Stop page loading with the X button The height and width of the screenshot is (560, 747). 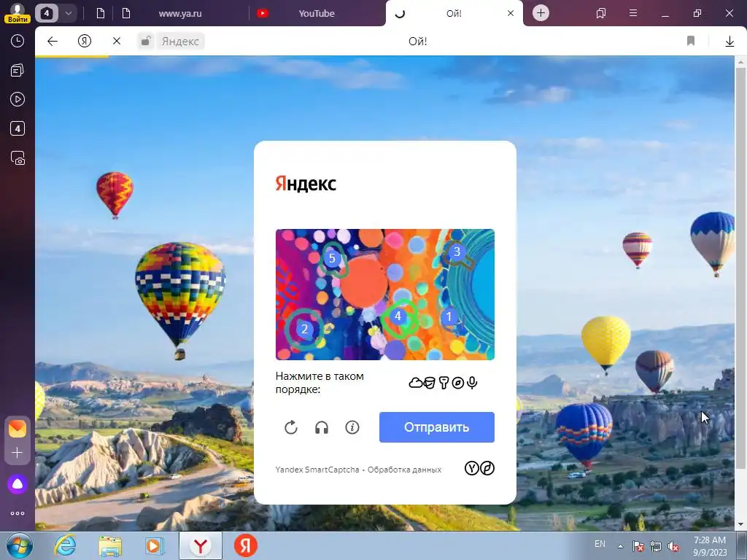pos(117,42)
